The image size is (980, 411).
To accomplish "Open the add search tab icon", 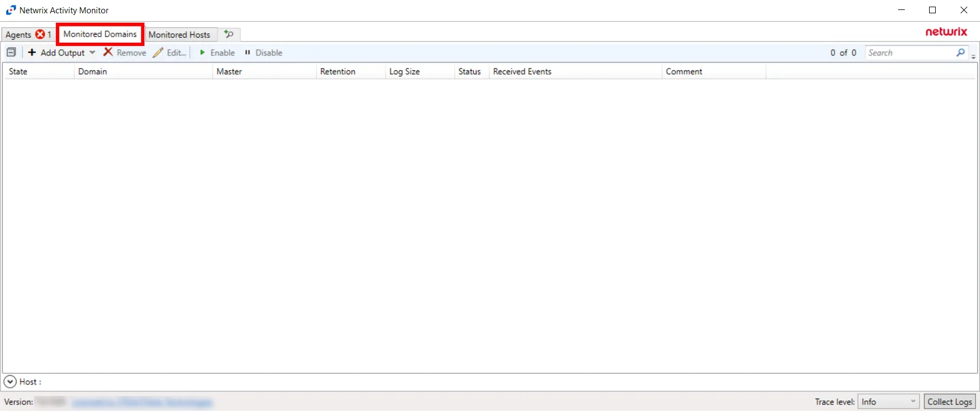I will coord(229,34).
